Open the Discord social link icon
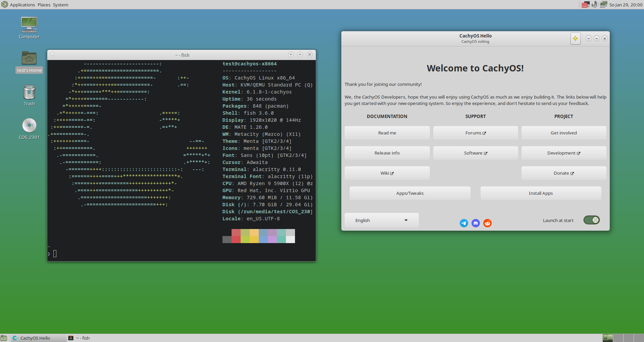Viewport: 644px width, 342px height. click(x=476, y=223)
